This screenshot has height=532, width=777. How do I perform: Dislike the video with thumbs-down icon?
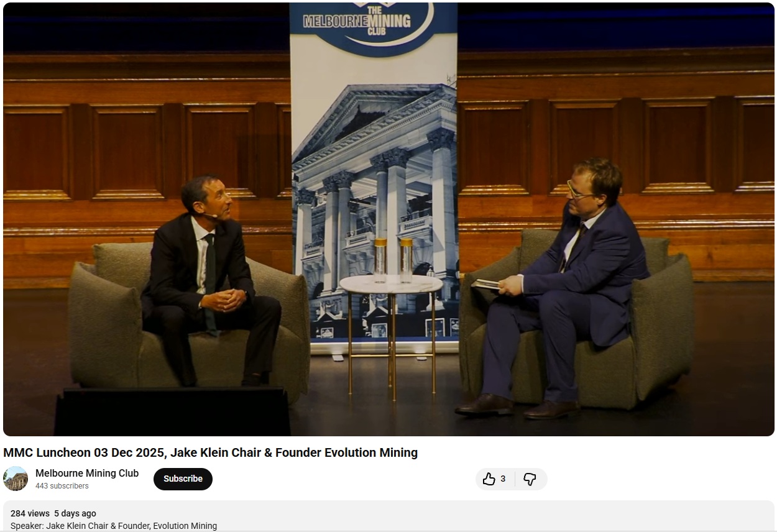click(x=530, y=479)
